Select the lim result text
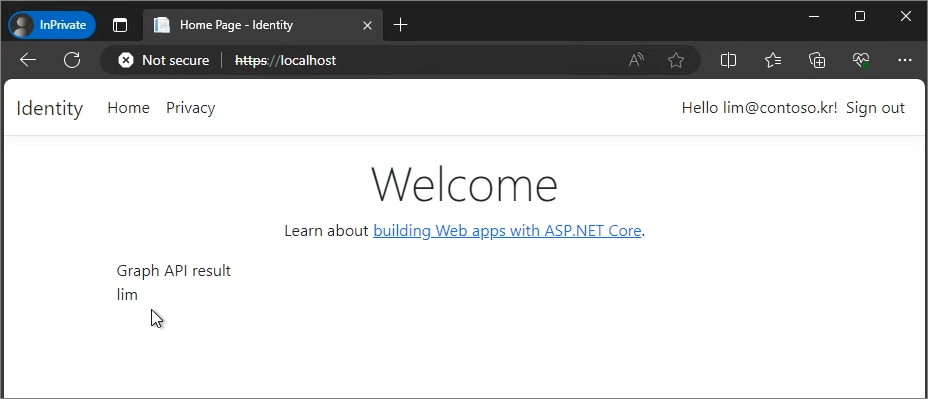The image size is (928, 399). [x=127, y=294]
